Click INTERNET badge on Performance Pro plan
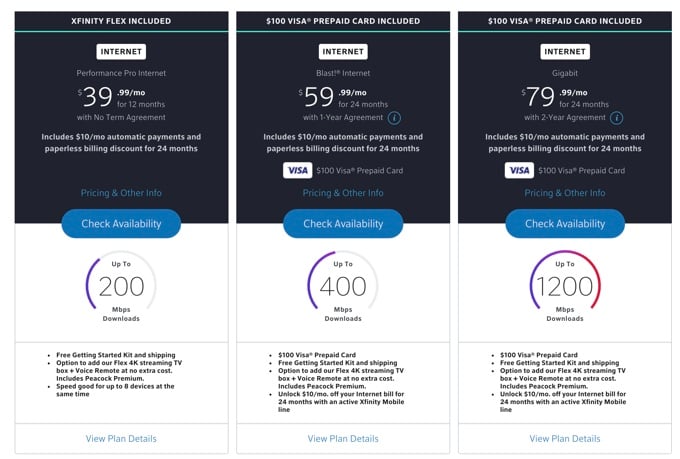Screen dimensions: 680x459 (121, 52)
